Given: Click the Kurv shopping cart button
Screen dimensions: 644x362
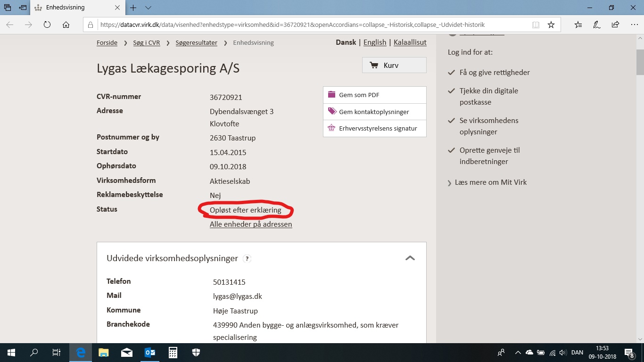Looking at the screenshot, I should click(394, 66).
